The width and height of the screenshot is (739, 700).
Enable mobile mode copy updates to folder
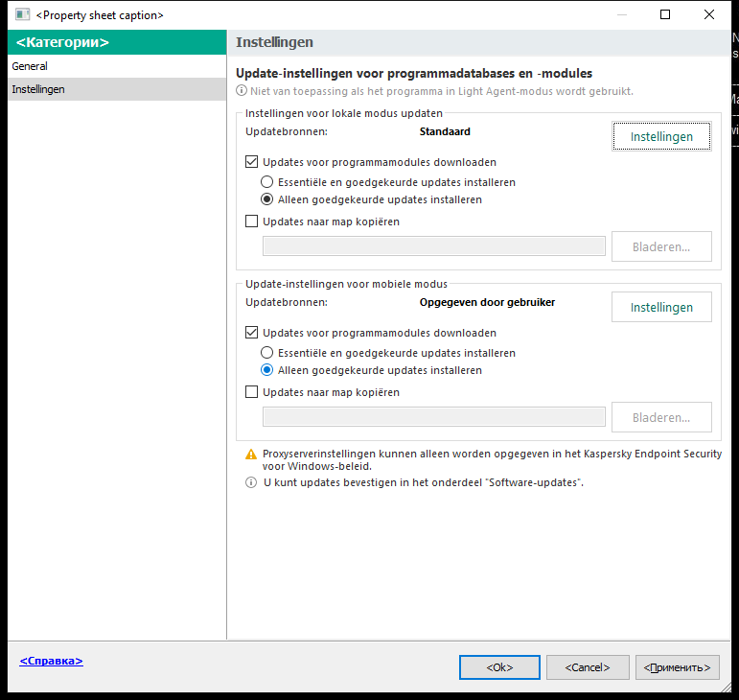coord(252,392)
